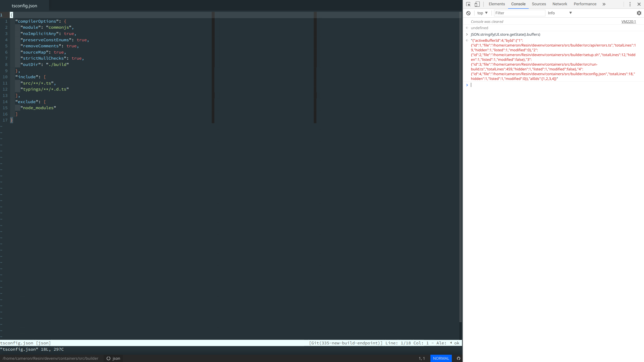
Task: Show more DevTools tabs with chevrons
Action: [x=604, y=4]
